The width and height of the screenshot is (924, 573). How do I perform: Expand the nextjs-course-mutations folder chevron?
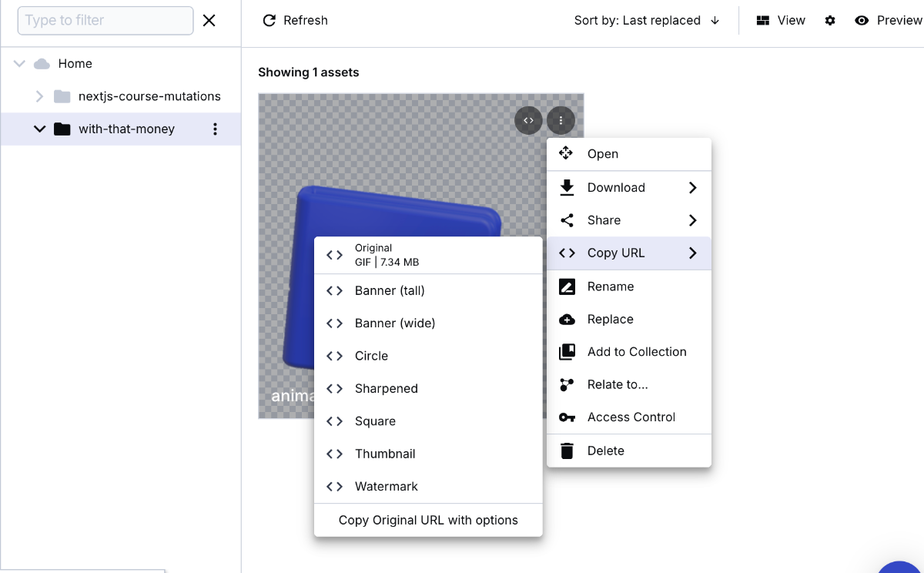coord(40,96)
